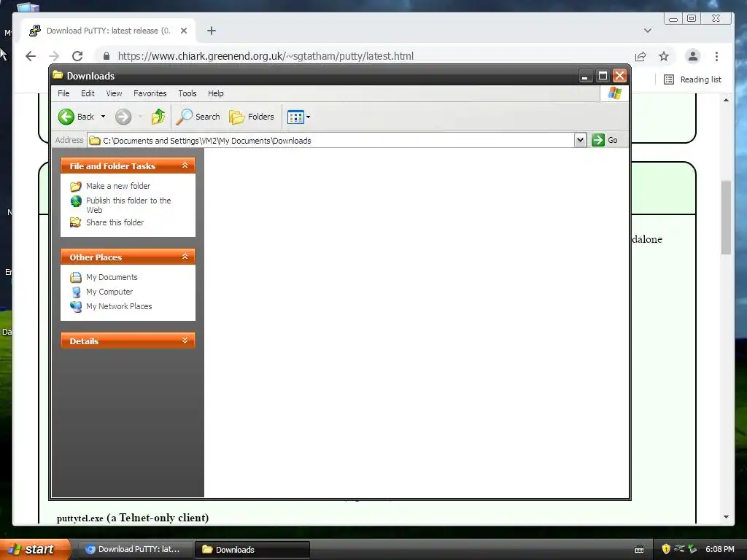Open Search in Downloads toolbar

[198, 117]
